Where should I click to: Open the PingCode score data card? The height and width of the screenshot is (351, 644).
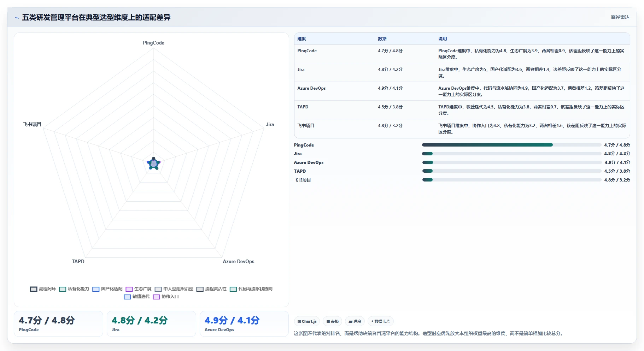click(x=58, y=324)
